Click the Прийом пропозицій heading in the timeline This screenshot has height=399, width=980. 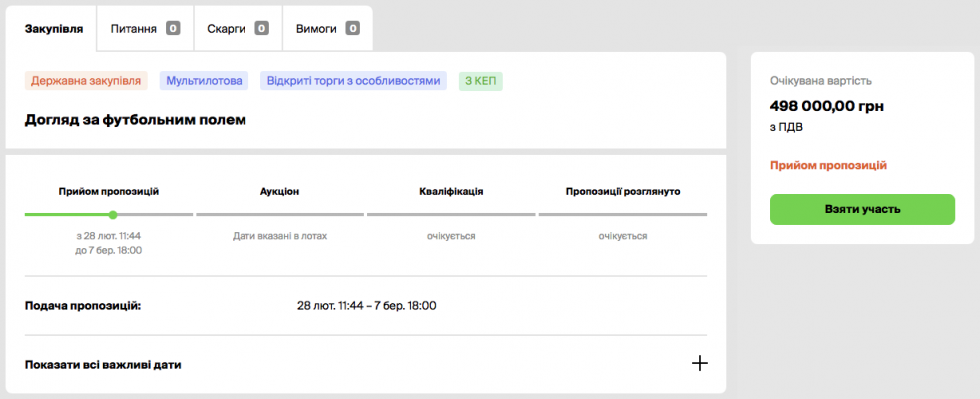[109, 190]
